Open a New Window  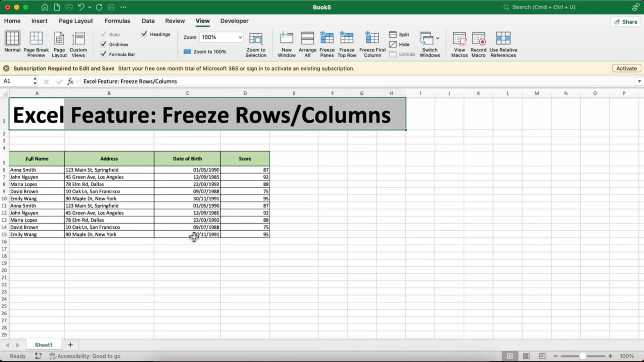point(286,44)
